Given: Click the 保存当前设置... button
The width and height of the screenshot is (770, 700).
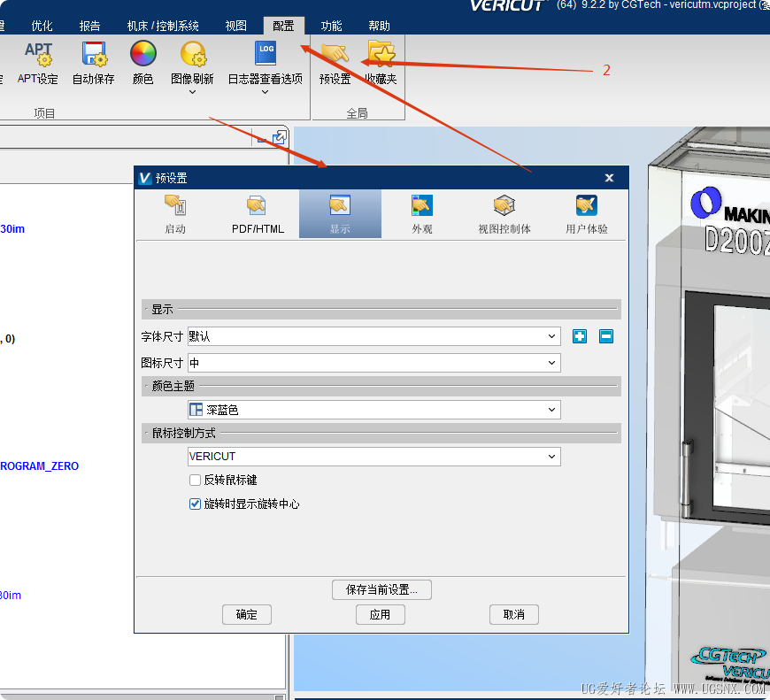Looking at the screenshot, I should 381,589.
